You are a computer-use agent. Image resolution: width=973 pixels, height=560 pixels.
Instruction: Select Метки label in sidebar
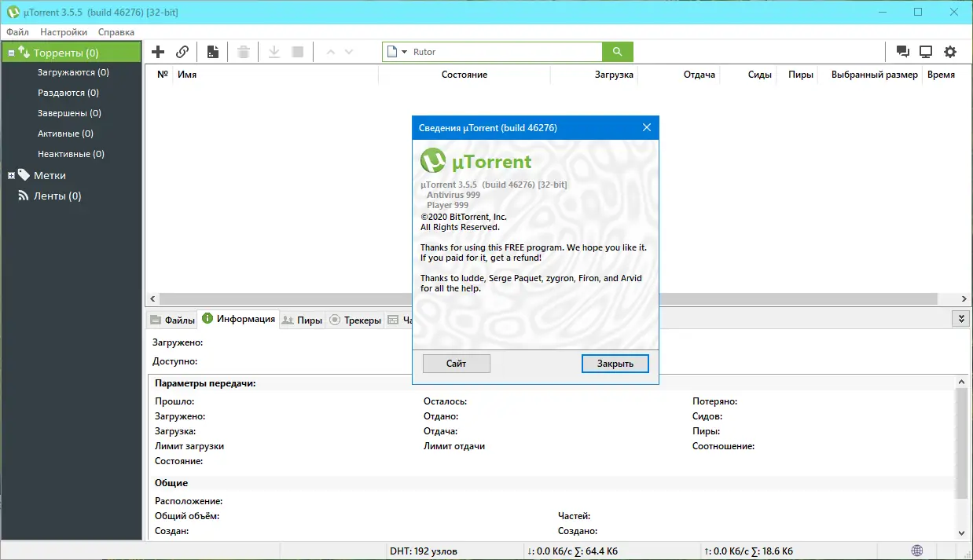click(x=50, y=176)
